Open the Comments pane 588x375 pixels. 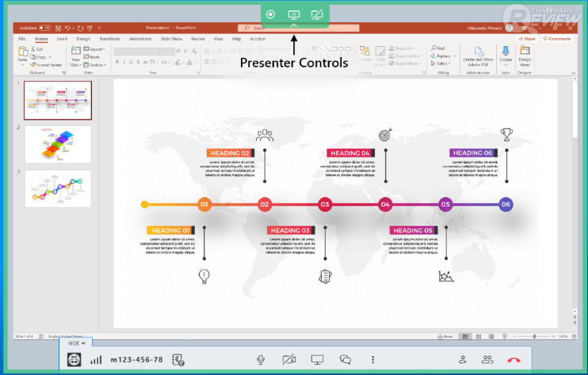(x=557, y=39)
